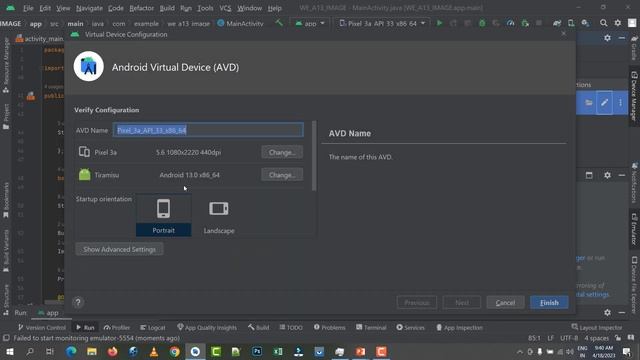Open the Logcat tool window
Image resolution: width=640 pixels, height=360 pixels.
(153, 327)
